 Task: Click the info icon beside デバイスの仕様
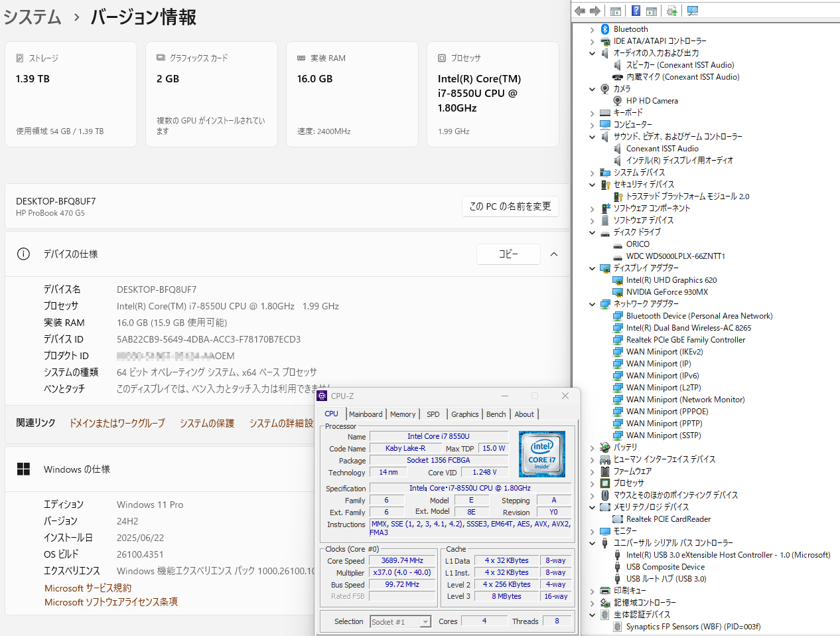[23, 254]
